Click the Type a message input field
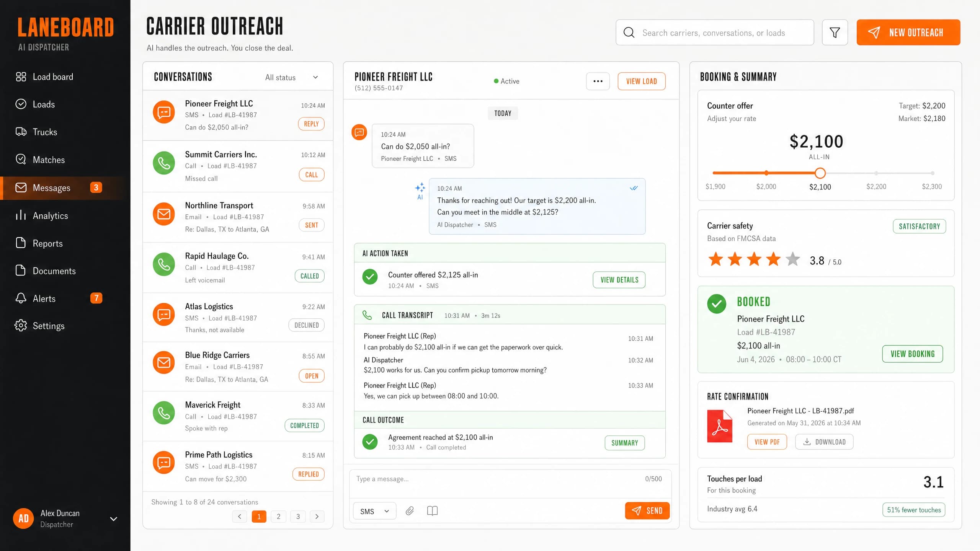980x551 pixels. (x=510, y=484)
